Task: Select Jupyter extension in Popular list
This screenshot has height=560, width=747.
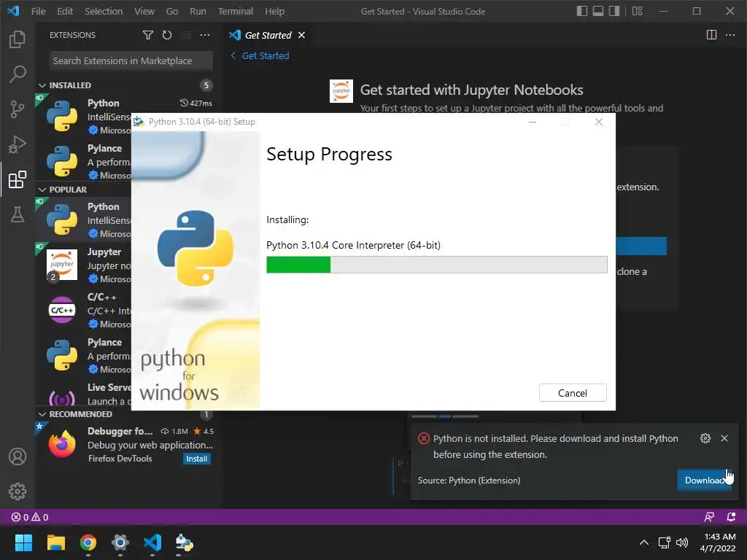Action: [x=84, y=265]
